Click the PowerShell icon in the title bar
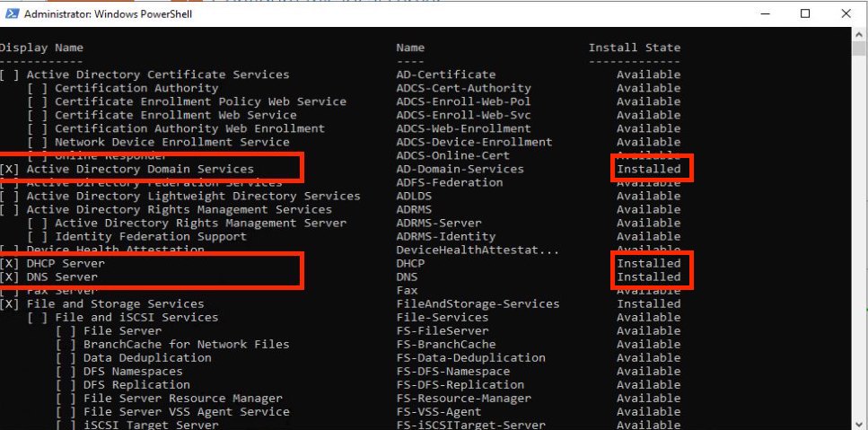The image size is (868, 430). [12, 13]
